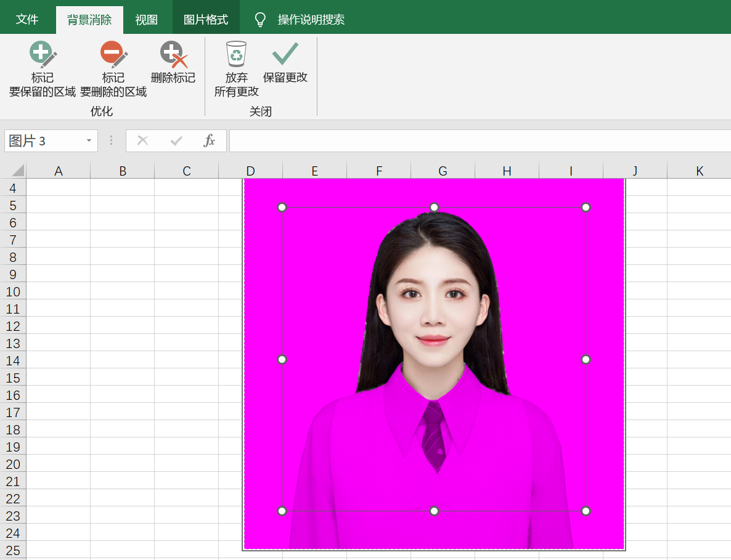Click the top-right selection handle of the picture
Image resolution: width=731 pixels, height=560 pixels.
point(586,208)
